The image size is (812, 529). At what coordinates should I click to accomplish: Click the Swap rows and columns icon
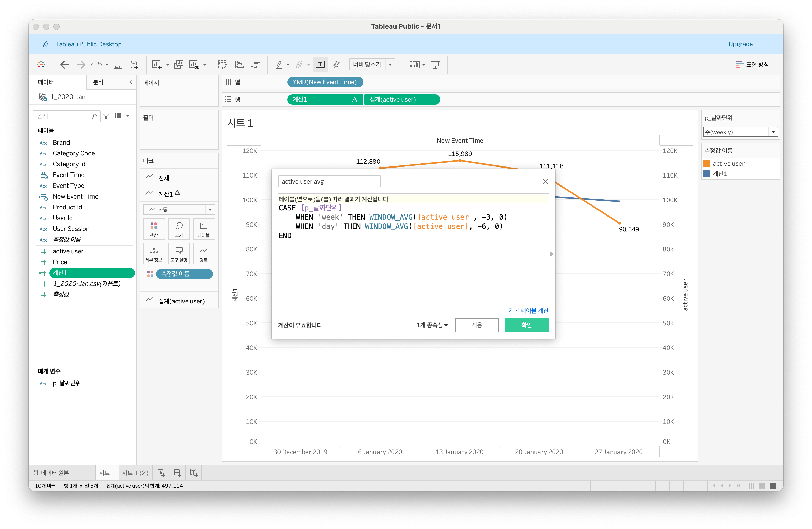pyautogui.click(x=223, y=64)
